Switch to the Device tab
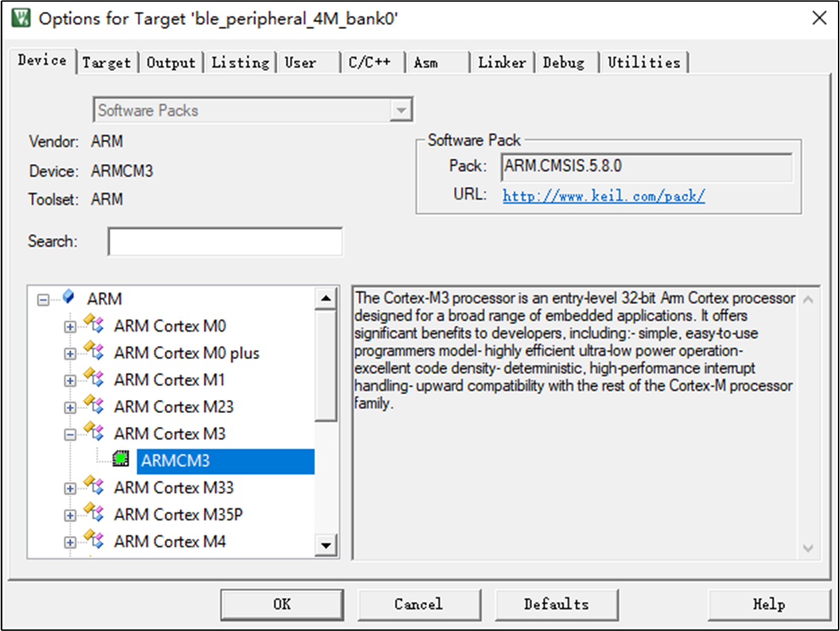Viewport: 840px width, 631px height. pos(42,60)
